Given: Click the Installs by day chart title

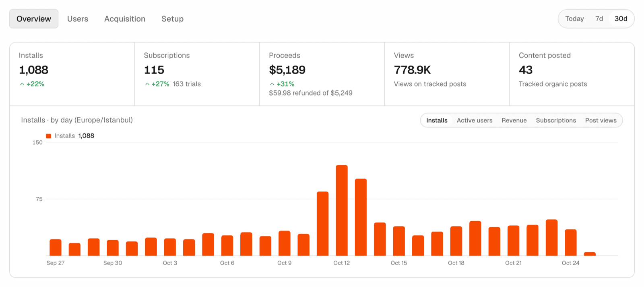Looking at the screenshot, I should point(77,120).
